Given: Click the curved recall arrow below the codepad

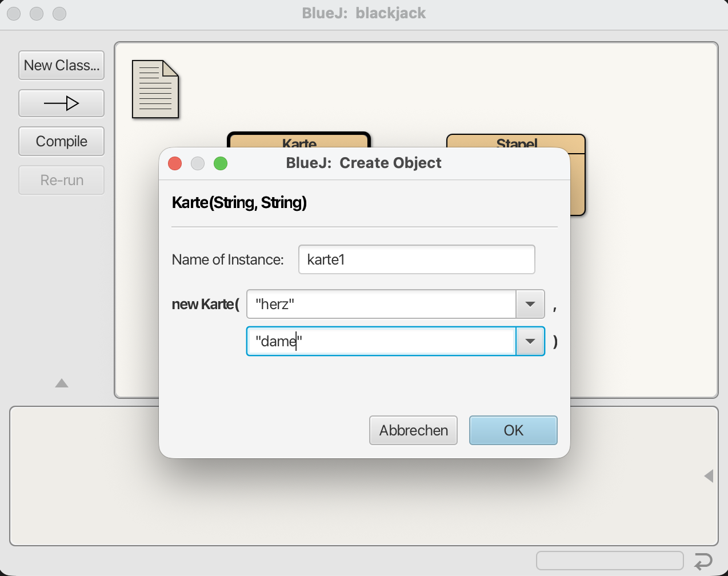Looking at the screenshot, I should (707, 561).
